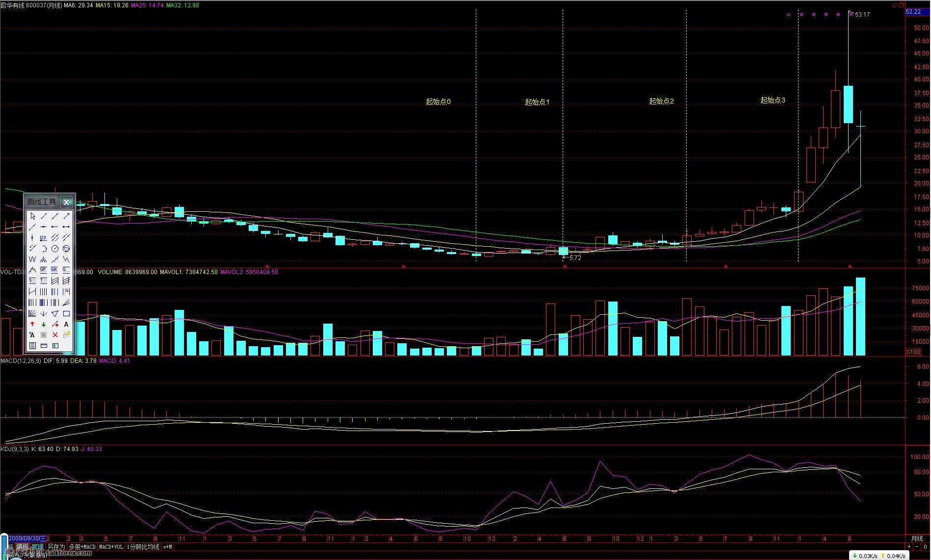This screenshot has width=931, height=560.
Task: Select the T-lines time tool
Action: pyautogui.click(x=44, y=280)
